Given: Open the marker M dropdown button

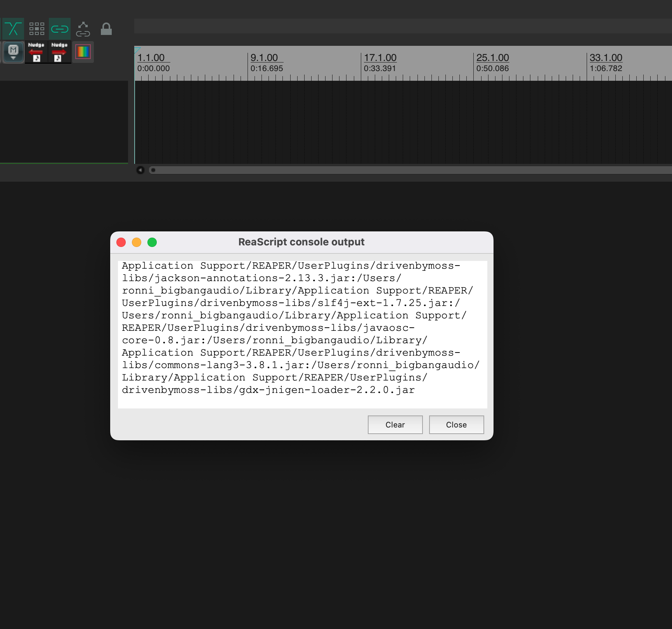Looking at the screenshot, I should pos(13,52).
